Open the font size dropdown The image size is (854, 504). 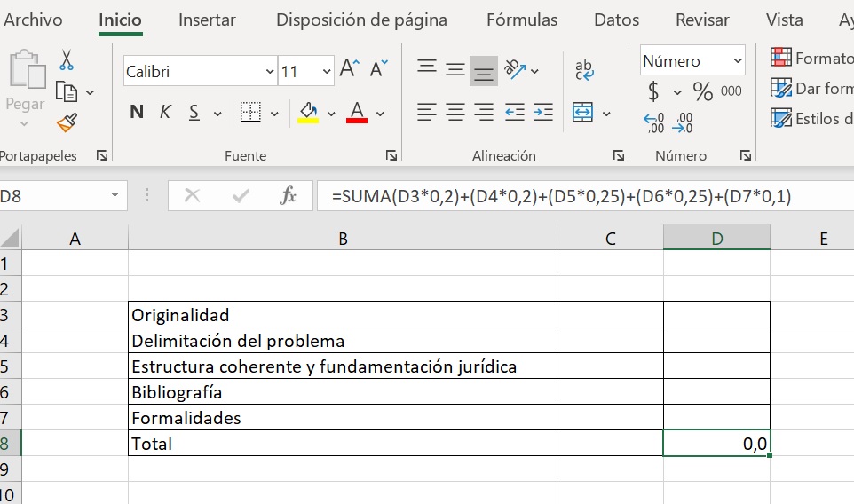click(x=327, y=72)
